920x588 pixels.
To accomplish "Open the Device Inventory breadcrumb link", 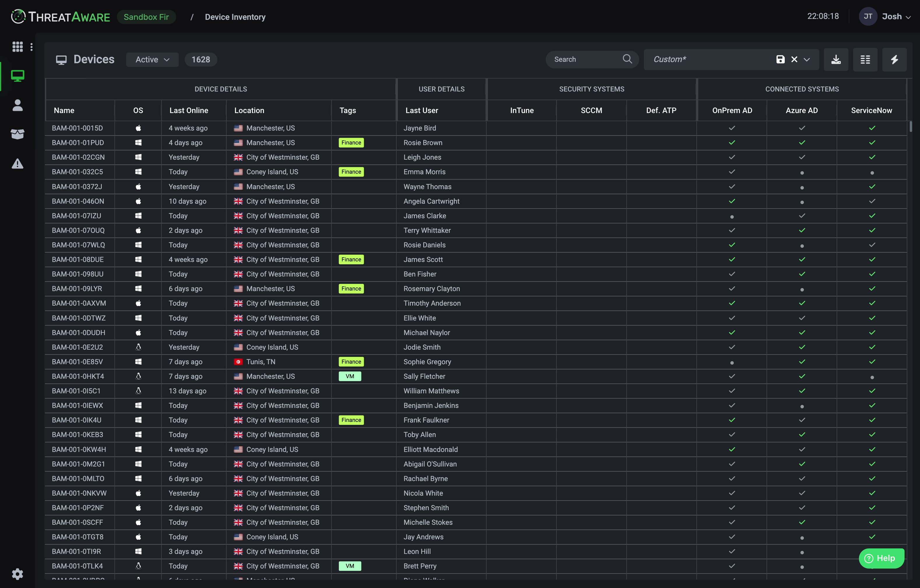I will (x=235, y=16).
